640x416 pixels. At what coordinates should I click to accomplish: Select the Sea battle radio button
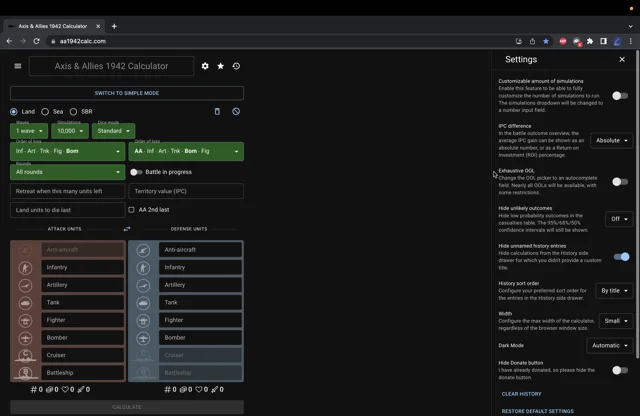tap(45, 111)
